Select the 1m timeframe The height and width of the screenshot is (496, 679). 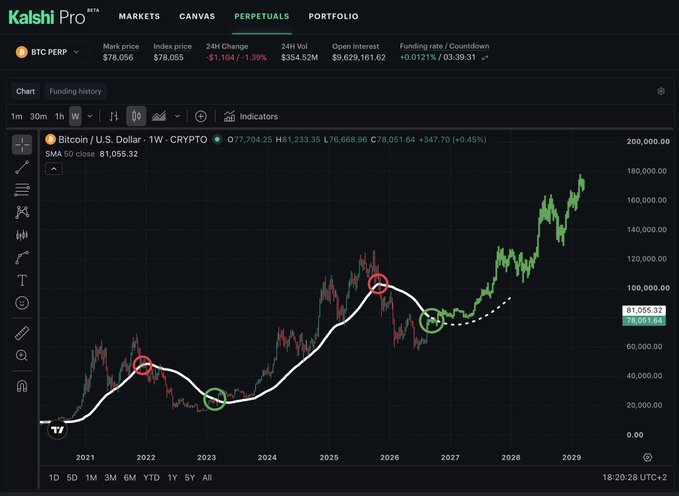(x=16, y=116)
